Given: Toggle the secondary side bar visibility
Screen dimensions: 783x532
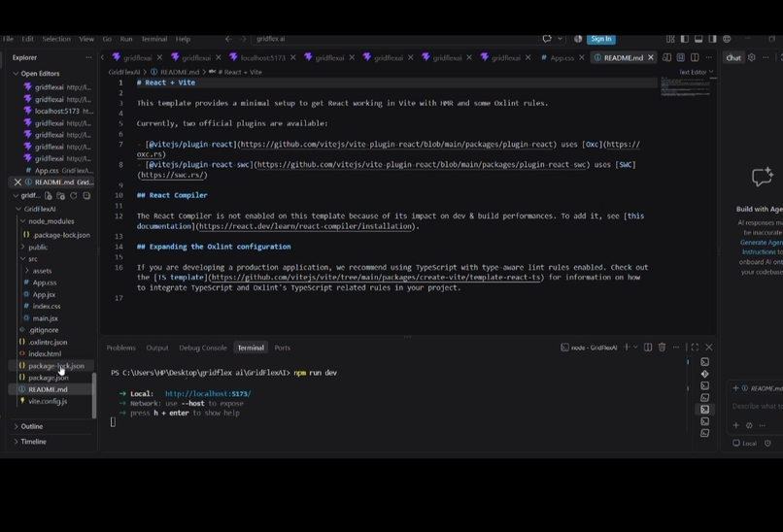Looking at the screenshot, I should click(x=713, y=39).
